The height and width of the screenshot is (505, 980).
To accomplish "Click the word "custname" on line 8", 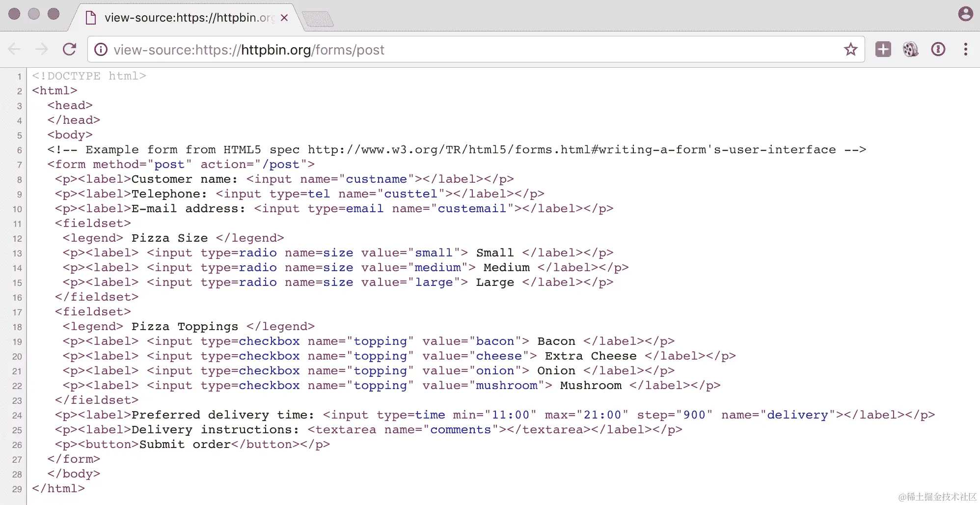I will point(377,179).
